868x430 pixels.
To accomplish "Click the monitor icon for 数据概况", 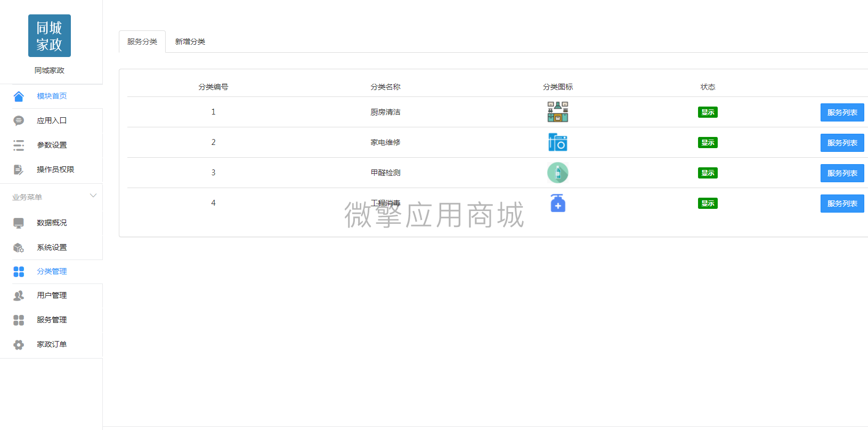I will pos(19,223).
